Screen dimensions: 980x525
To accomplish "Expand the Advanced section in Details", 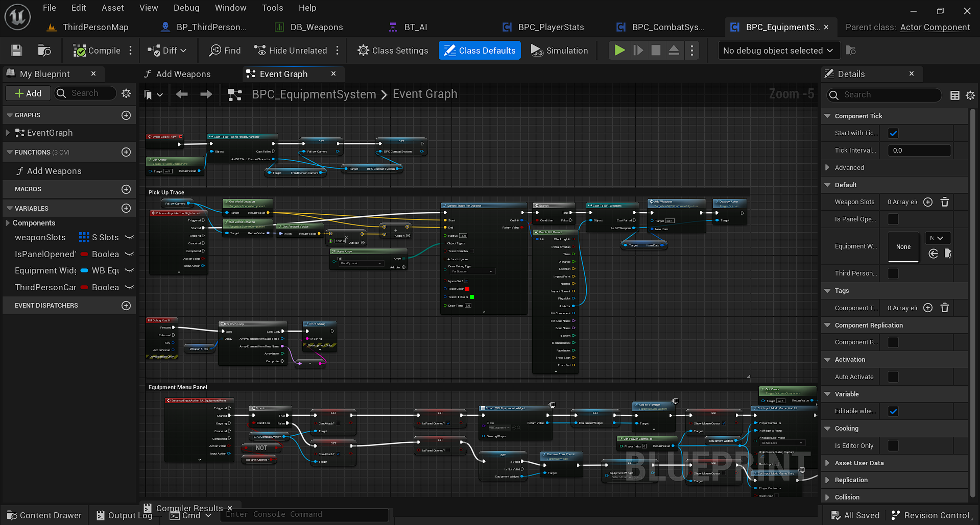I will coord(827,168).
